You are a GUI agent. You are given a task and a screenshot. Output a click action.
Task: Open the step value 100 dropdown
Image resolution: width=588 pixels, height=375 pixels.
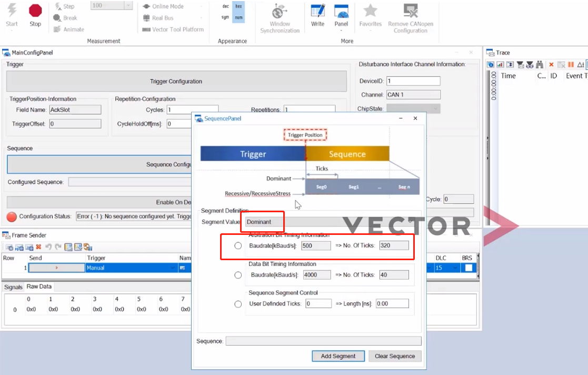point(128,5)
